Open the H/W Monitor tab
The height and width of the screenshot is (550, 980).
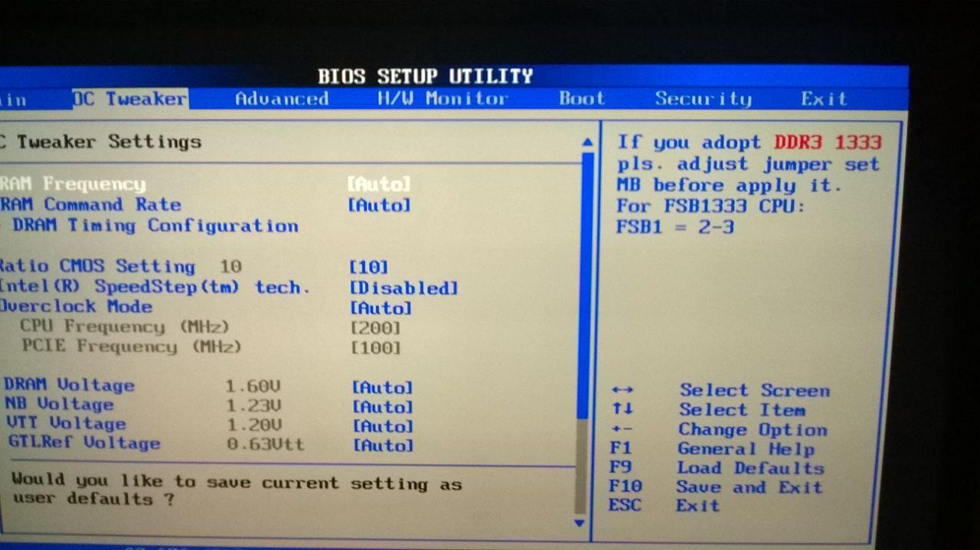[x=443, y=99]
